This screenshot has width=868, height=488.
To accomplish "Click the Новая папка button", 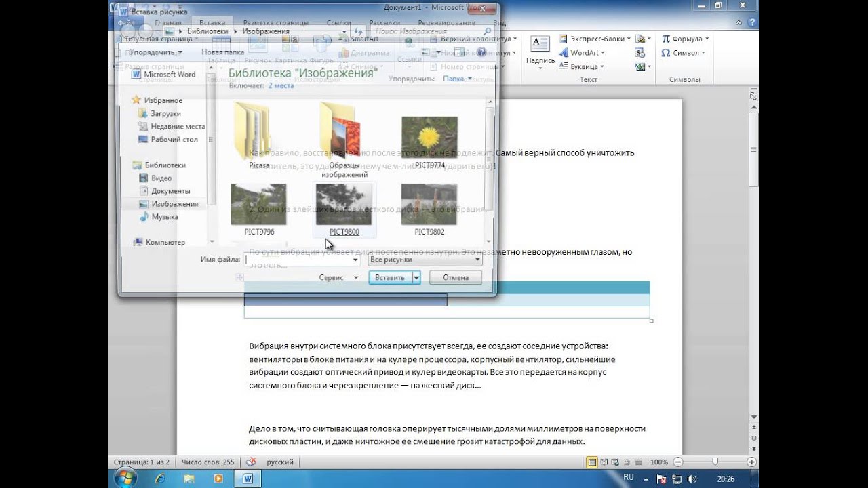I will pos(222,52).
